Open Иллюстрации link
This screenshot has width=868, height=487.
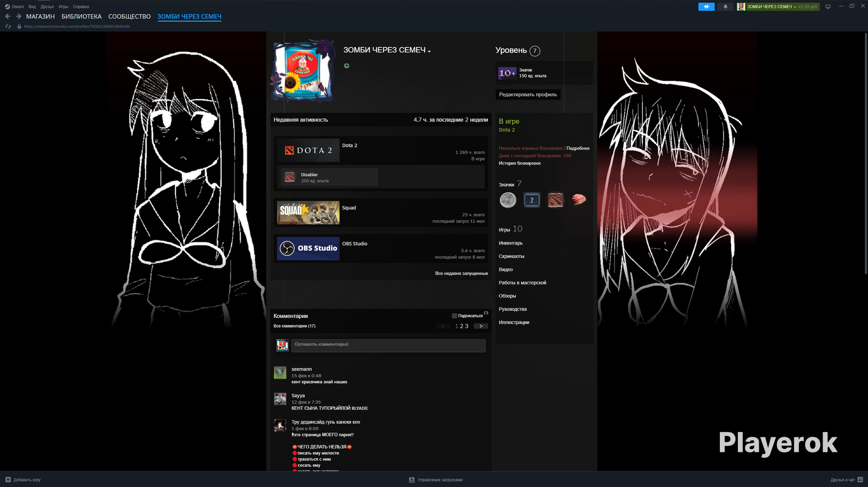coord(514,322)
